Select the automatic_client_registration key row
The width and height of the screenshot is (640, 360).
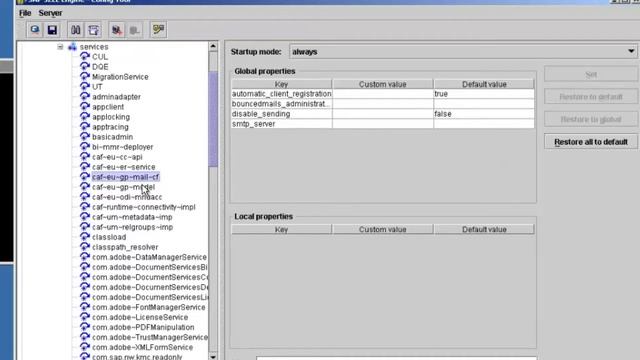pyautogui.click(x=281, y=94)
